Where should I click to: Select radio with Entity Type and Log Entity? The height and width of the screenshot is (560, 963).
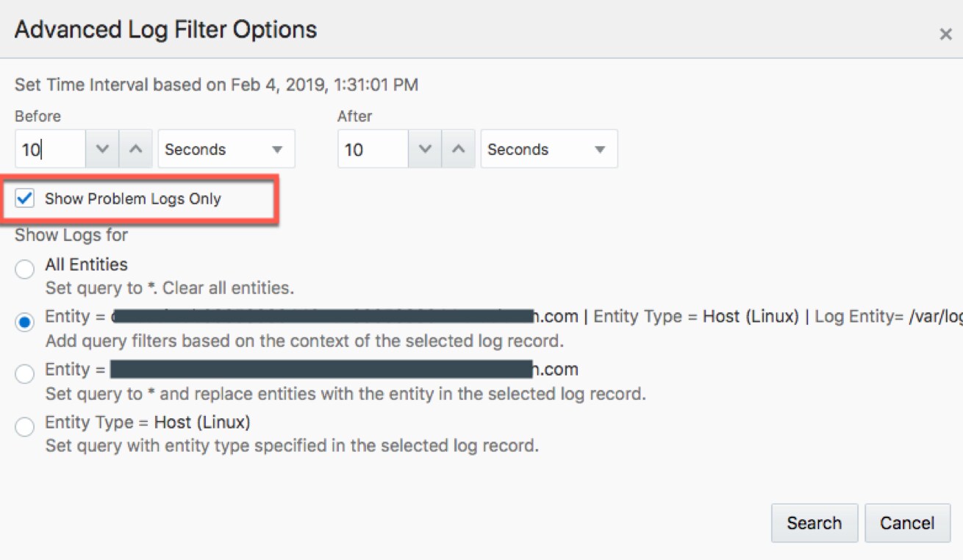tap(25, 322)
